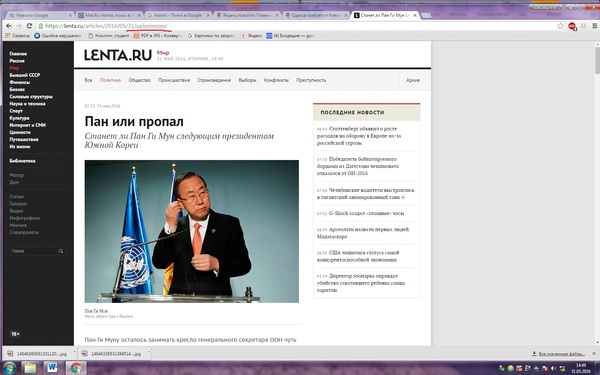The height and width of the screenshot is (375, 600).
Task: Open File Explorer from the taskbar
Action: (x=30, y=368)
